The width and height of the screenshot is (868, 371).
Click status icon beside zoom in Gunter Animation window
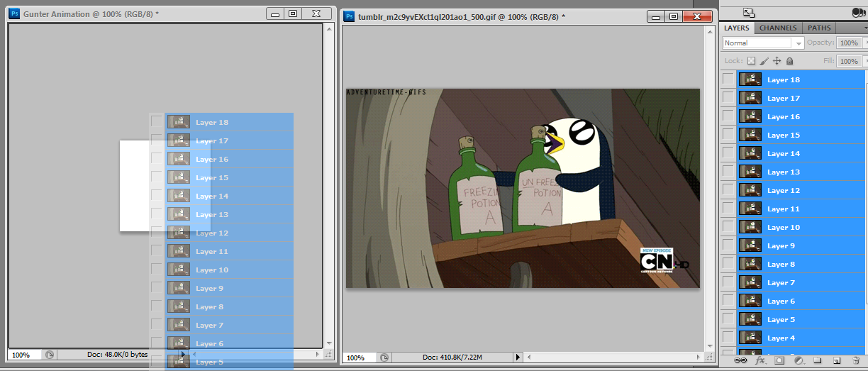coord(50,355)
